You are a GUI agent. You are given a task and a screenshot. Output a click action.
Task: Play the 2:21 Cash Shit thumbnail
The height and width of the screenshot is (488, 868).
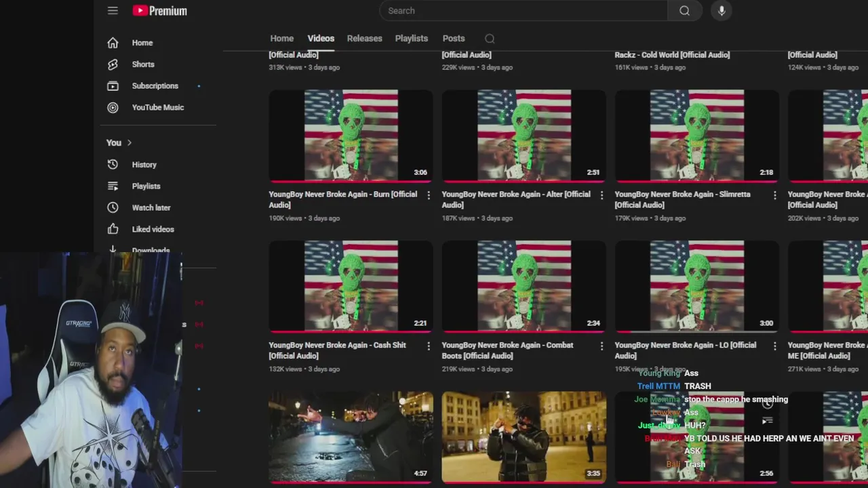(x=351, y=286)
